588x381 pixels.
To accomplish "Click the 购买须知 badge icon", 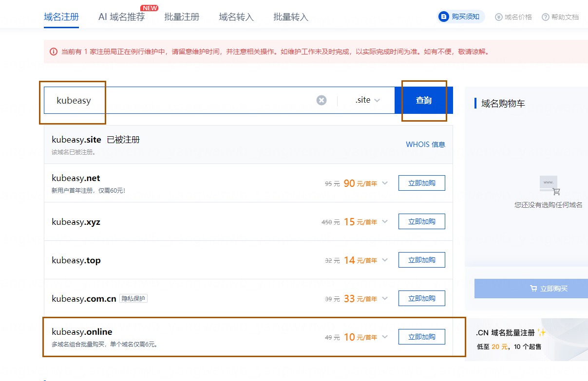I will pyautogui.click(x=444, y=17).
